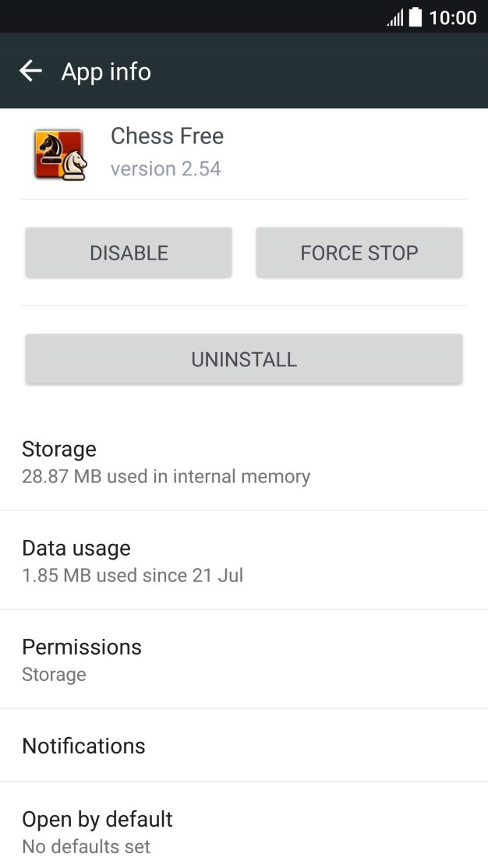Click the Chess Free app name
The height and width of the screenshot is (868, 488).
click(x=167, y=136)
